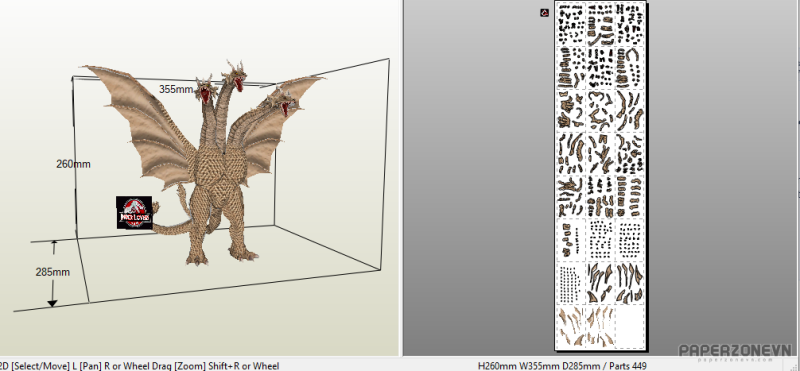Click the red logo icon above the pattern sheet
Viewport: 800px width, 371px height.
pos(544,13)
